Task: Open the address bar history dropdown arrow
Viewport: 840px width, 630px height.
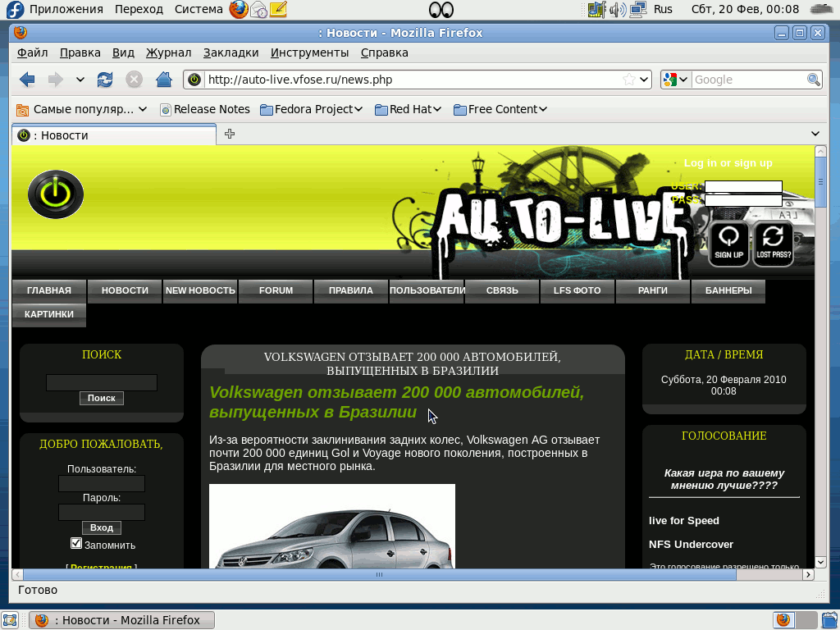Action: tap(645, 80)
